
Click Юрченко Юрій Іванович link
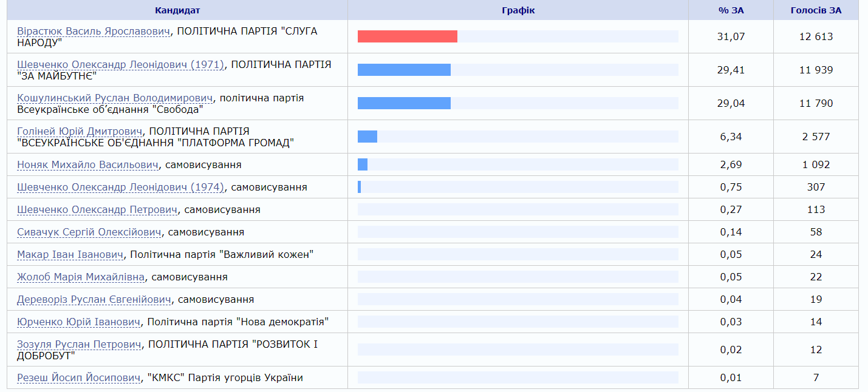79,322
